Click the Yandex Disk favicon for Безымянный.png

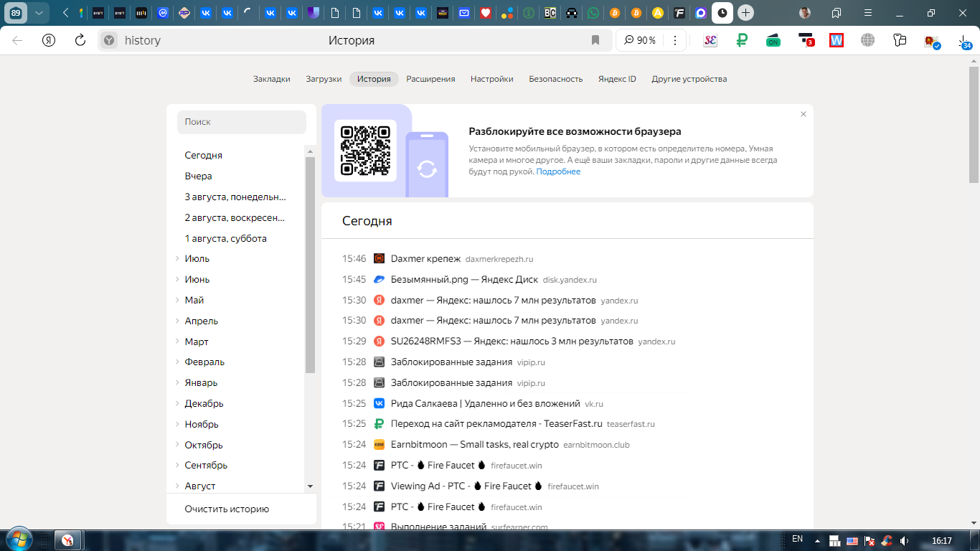tap(379, 279)
